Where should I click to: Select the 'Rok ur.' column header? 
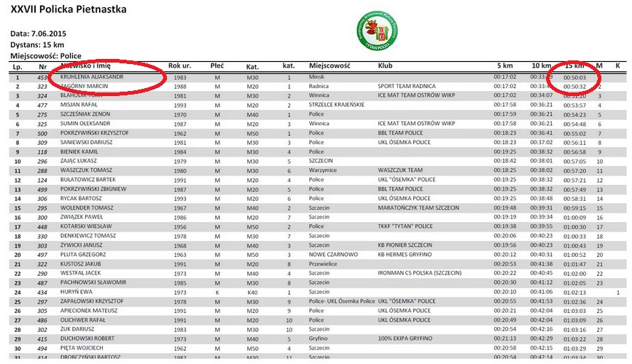point(179,66)
